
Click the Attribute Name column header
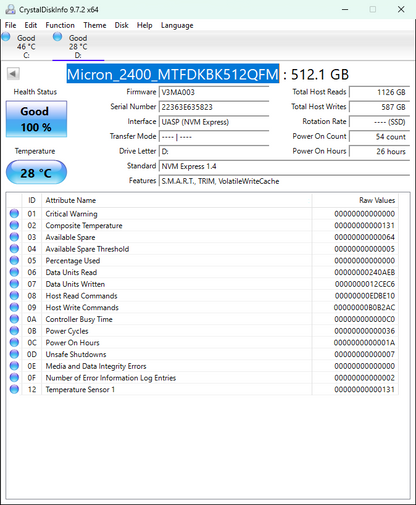pyautogui.click(x=177, y=200)
